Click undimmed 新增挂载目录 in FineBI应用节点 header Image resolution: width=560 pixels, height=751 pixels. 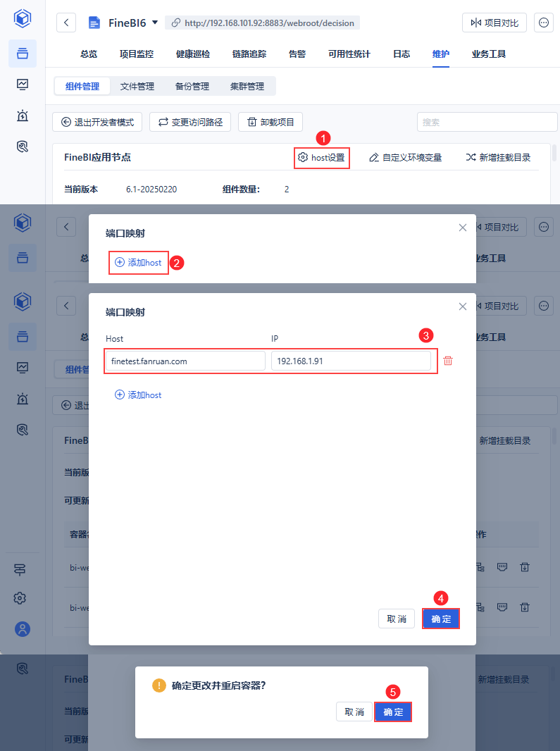click(498, 158)
